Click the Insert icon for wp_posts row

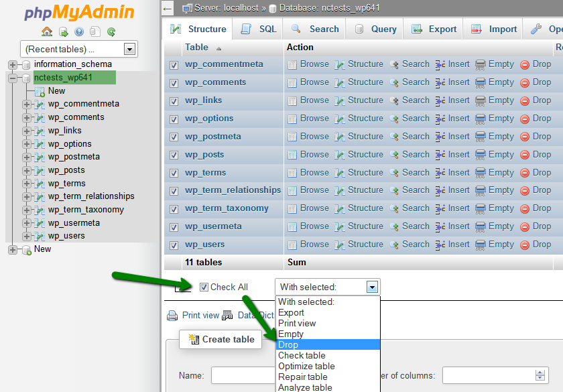(x=440, y=155)
